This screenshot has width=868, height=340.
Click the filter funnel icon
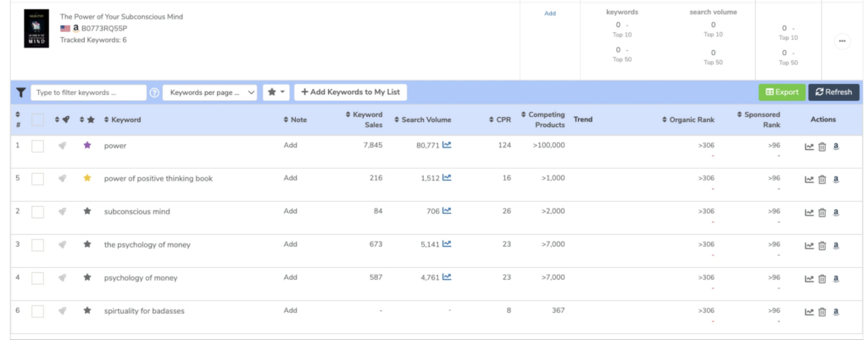(20, 92)
